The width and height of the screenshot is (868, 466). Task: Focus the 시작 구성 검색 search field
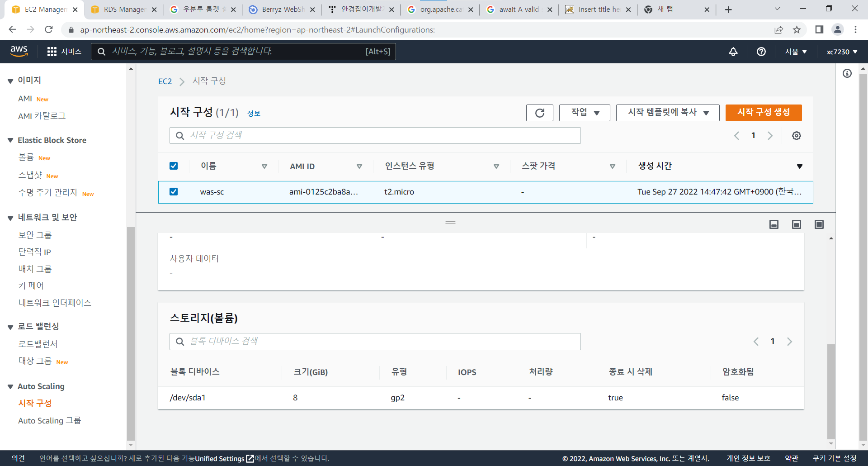tap(375, 136)
